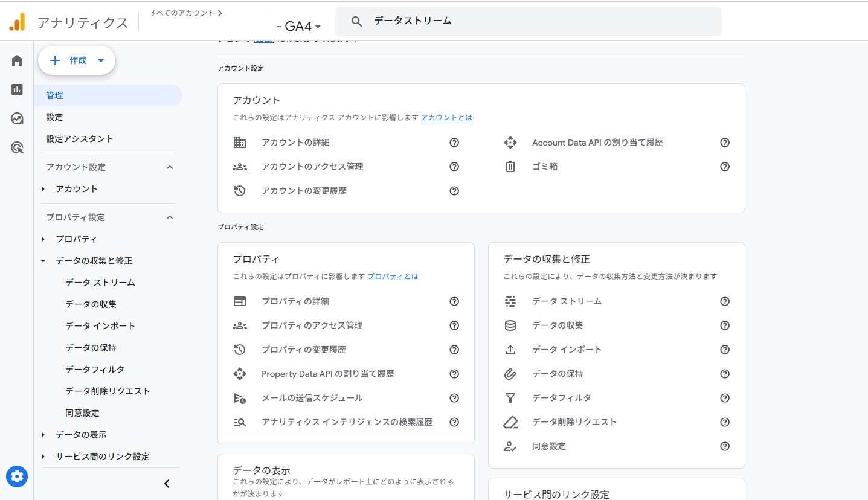Screen dimensions: 868x500
Task: Click help icon for card row データ削除リクエスト
Action: tap(725, 422)
